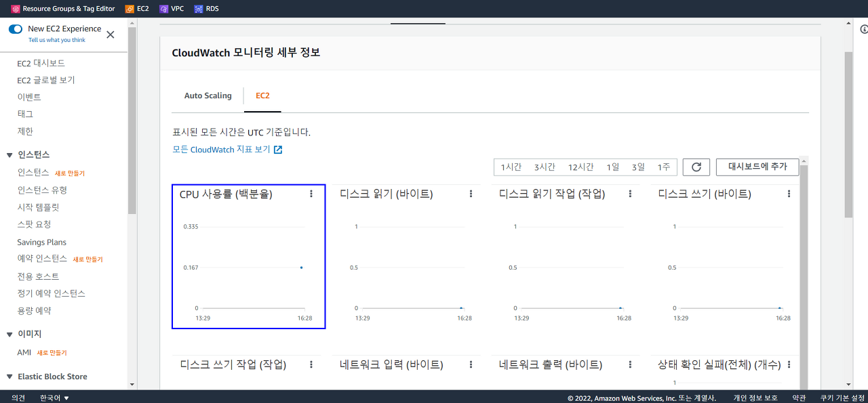Image resolution: width=868 pixels, height=403 pixels.
Task: Open 쿠키 기본 설정 footer link
Action: 842,398
